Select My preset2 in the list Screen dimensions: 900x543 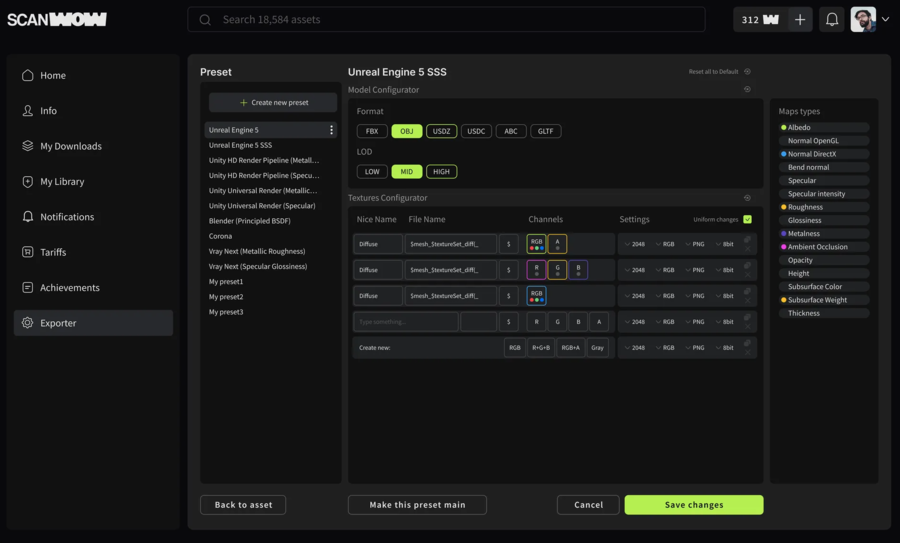pos(226,297)
